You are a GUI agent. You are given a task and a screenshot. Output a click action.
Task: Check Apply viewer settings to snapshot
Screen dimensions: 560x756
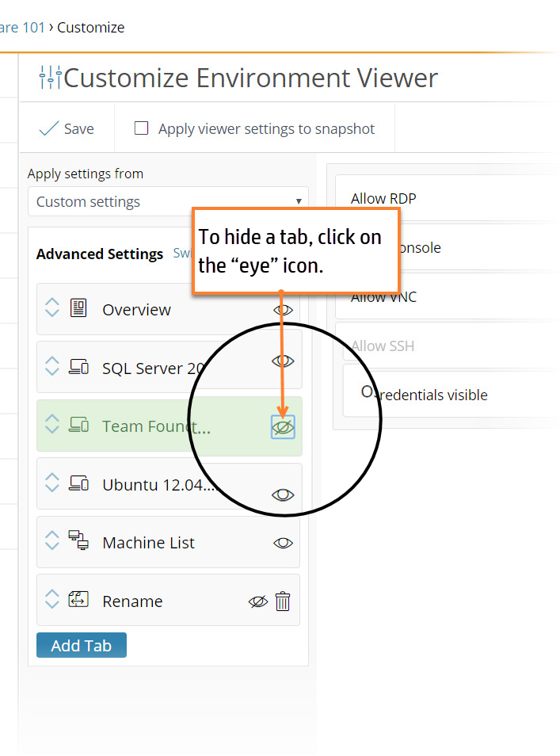click(x=141, y=127)
